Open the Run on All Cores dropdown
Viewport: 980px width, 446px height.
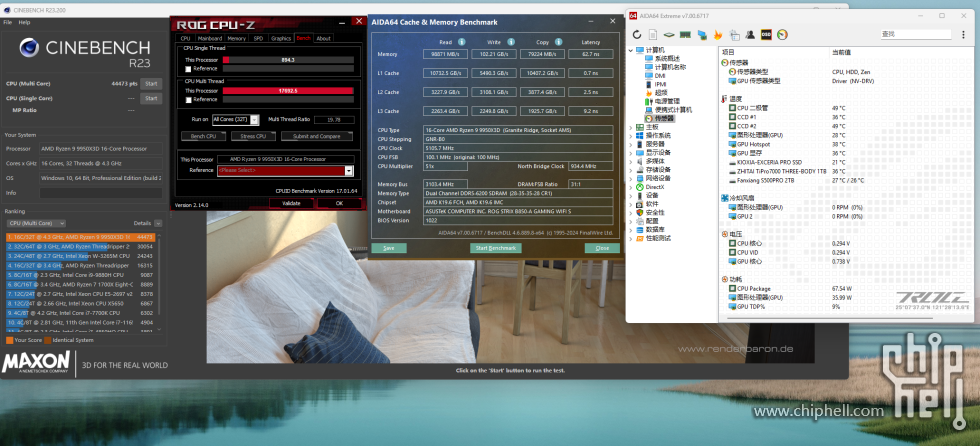coord(234,119)
